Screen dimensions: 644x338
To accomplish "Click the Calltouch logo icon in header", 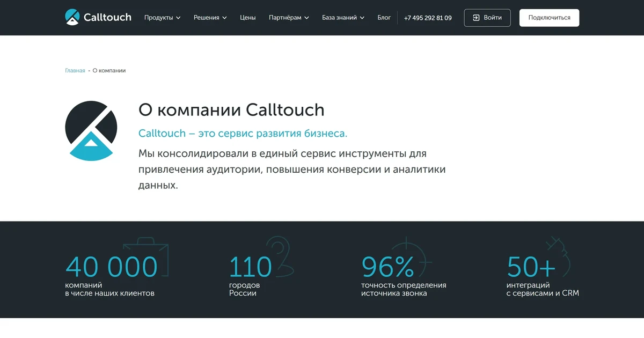I will click(x=72, y=17).
